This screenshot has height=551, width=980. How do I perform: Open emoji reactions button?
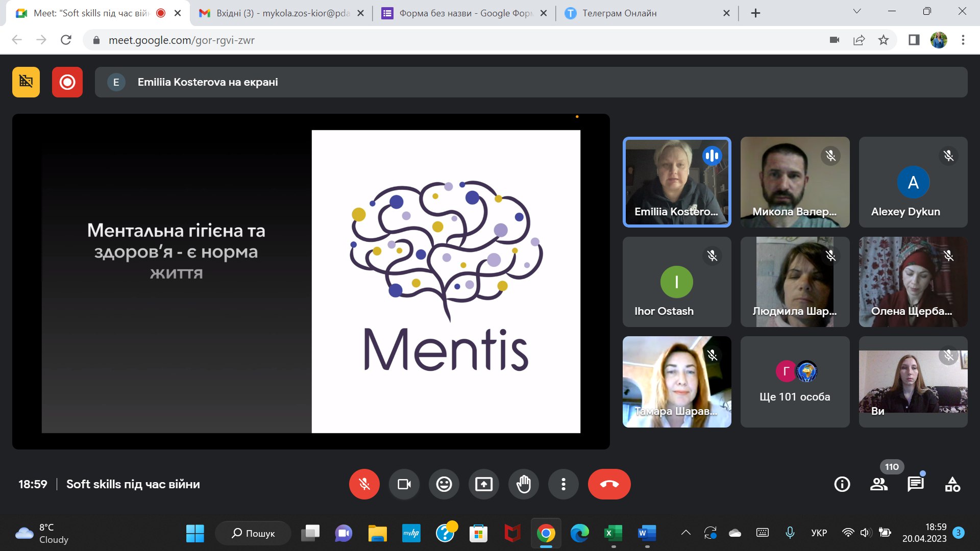444,484
